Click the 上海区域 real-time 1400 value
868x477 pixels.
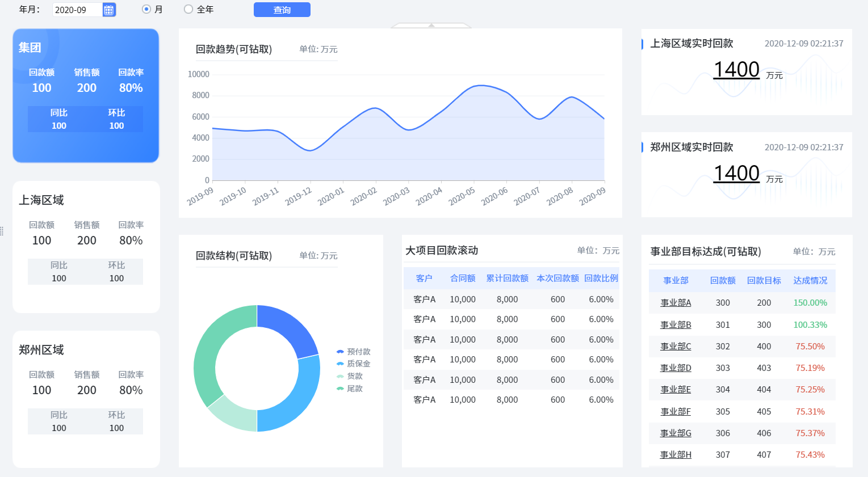point(736,70)
